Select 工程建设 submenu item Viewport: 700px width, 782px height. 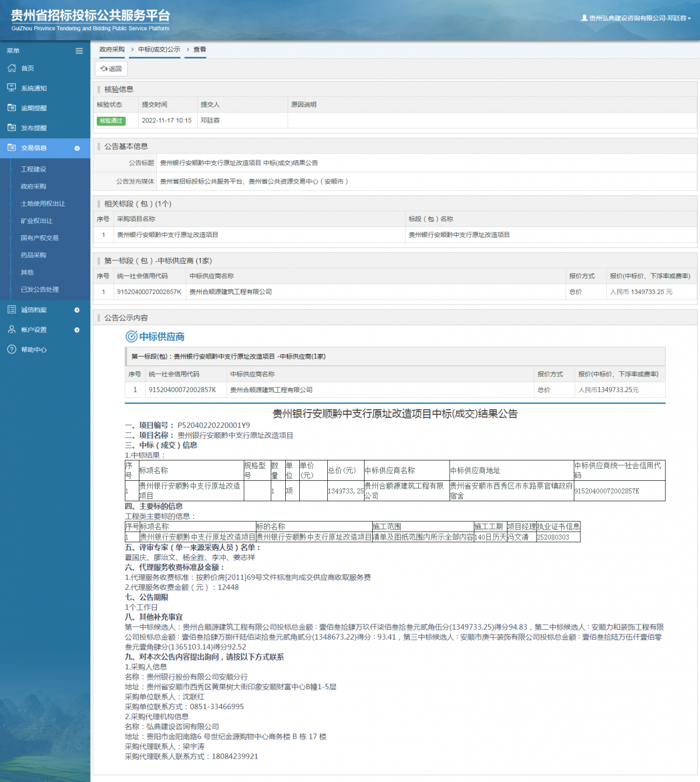pos(33,169)
